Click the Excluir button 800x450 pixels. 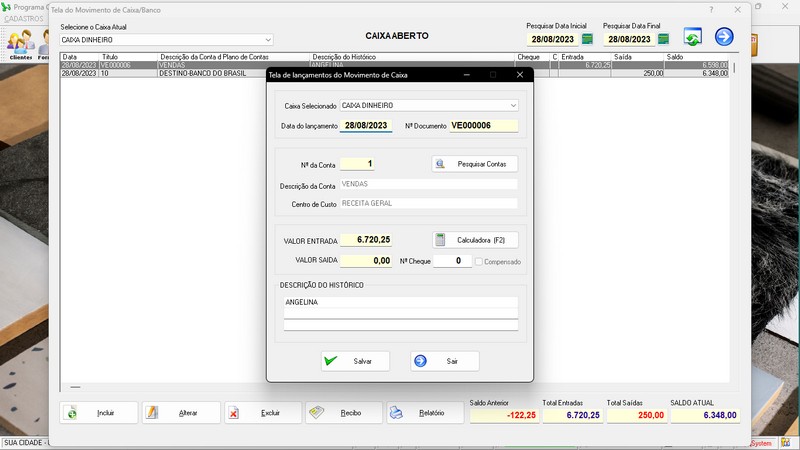(262, 413)
